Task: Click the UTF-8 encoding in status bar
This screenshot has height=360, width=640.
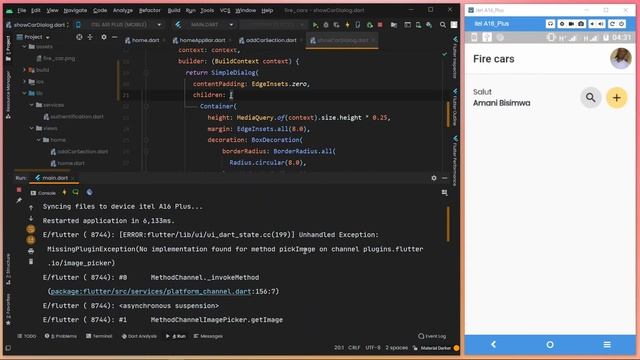Action: [x=373, y=348]
